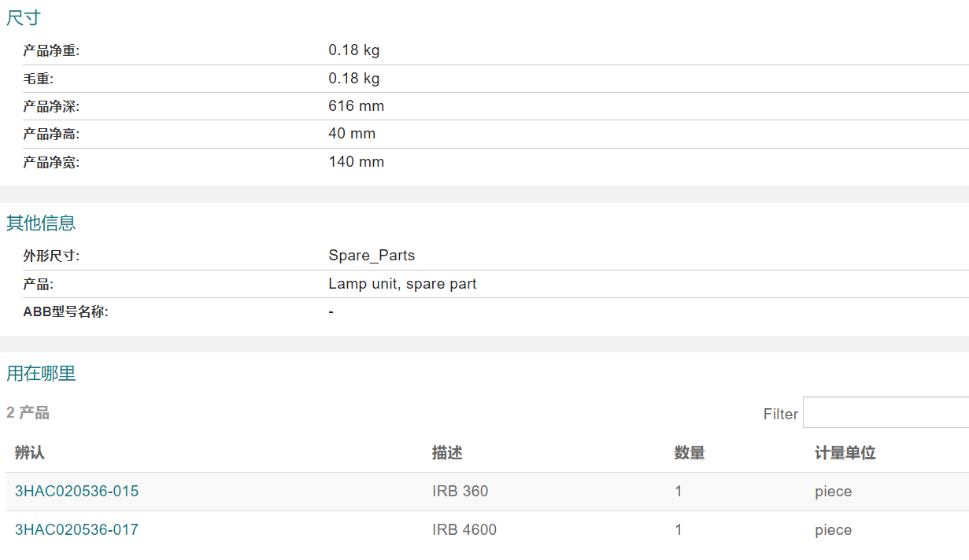Open the 3HAC020536-017 product link
The height and width of the screenshot is (560, 969).
(76, 530)
